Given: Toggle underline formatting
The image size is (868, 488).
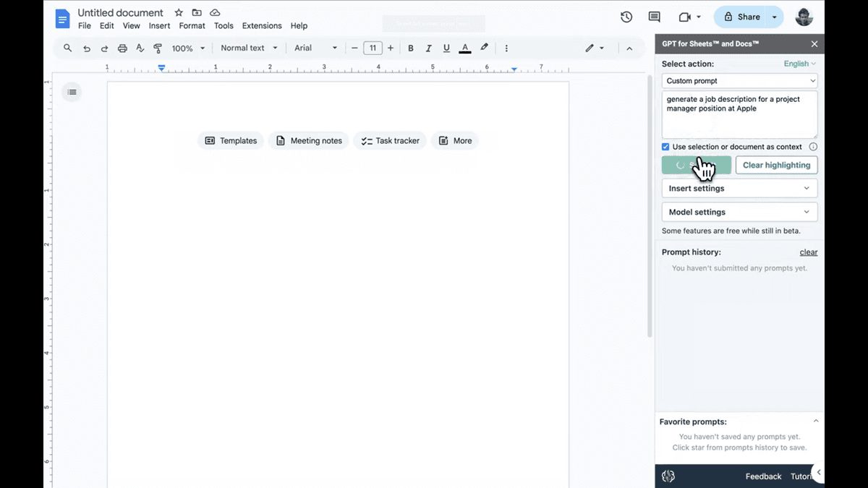Looking at the screenshot, I should click(446, 48).
